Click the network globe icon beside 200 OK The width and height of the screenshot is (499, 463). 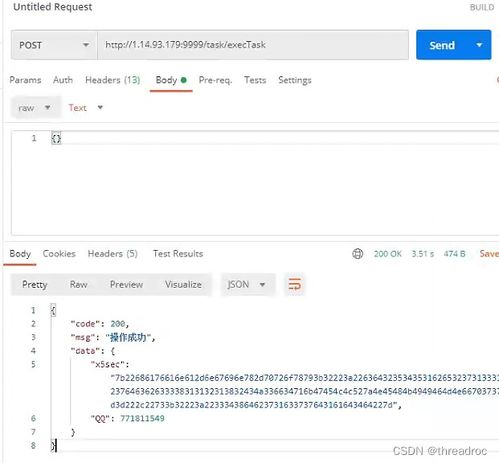pos(358,254)
